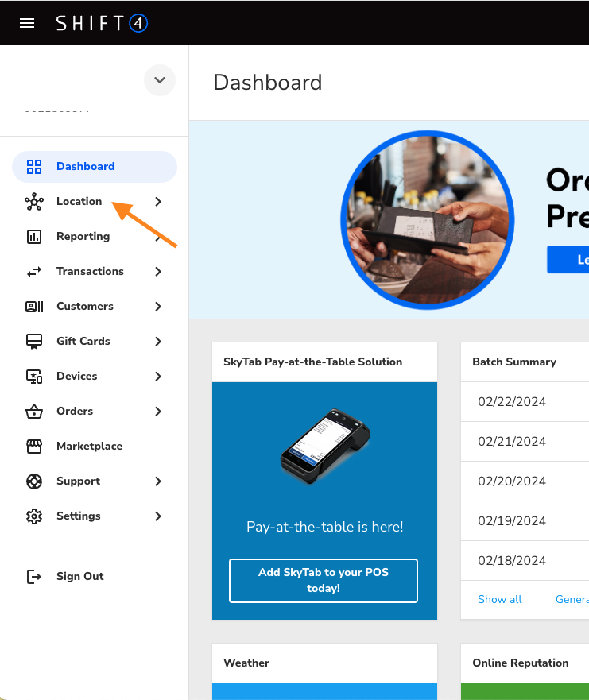The image size is (589, 700).
Task: Click the Sign Out door icon
Action: pos(34,576)
